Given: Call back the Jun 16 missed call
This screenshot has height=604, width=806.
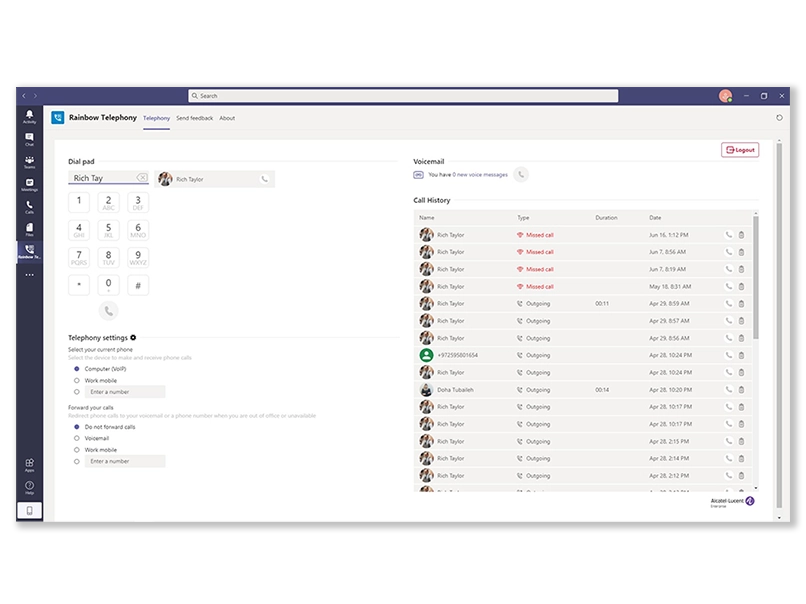Looking at the screenshot, I should tap(728, 235).
